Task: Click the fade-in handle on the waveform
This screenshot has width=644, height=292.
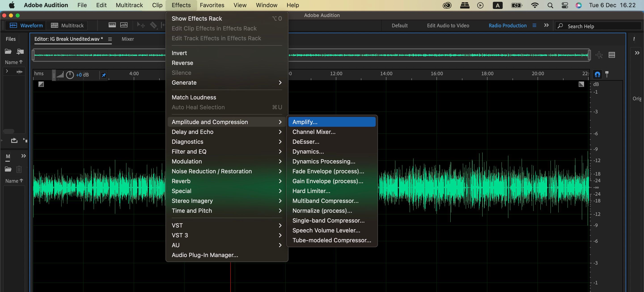Action: click(41, 84)
